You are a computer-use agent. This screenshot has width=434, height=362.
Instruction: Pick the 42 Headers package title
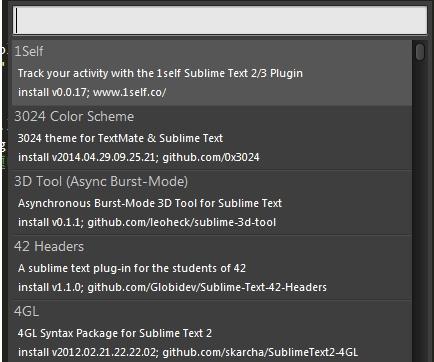[49, 246]
